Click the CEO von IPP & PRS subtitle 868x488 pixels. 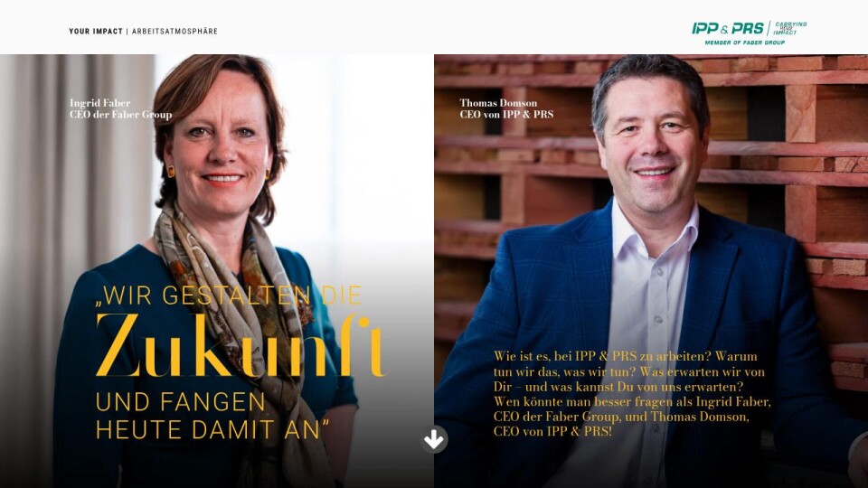(506, 115)
